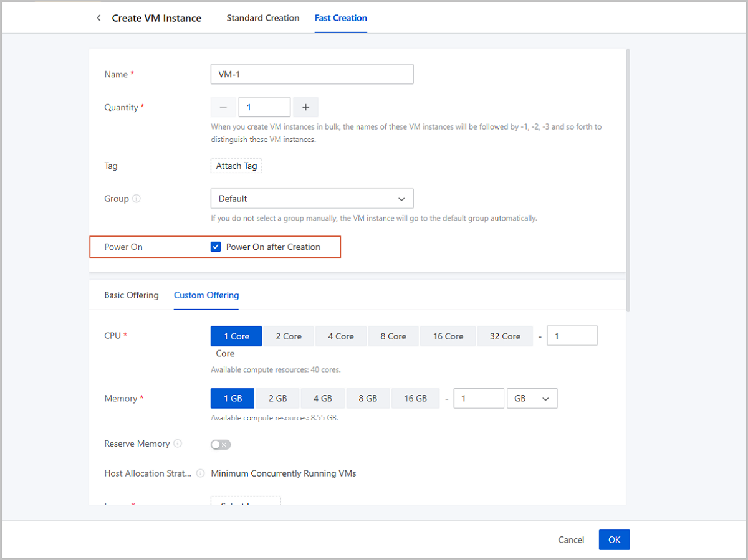The height and width of the screenshot is (560, 748).
Task: Decrease quantity with the minus button
Action: coord(223,107)
